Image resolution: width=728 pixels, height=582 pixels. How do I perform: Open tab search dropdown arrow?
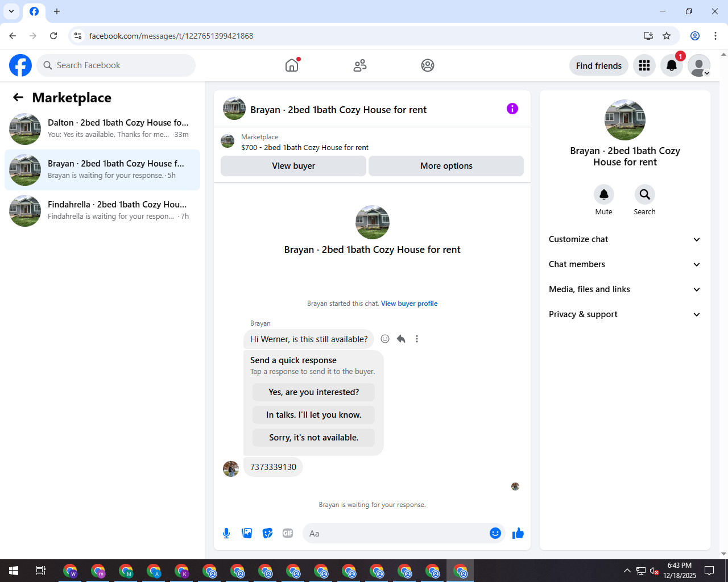(x=11, y=11)
